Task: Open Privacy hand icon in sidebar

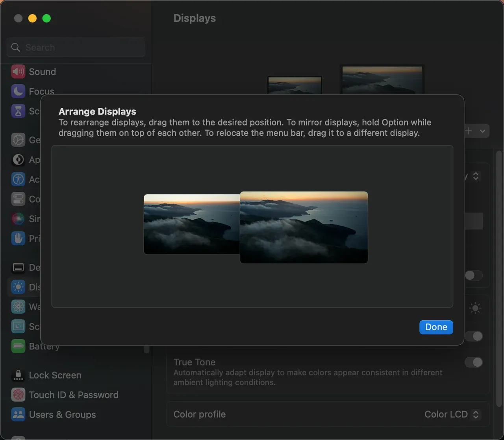Action: click(18, 238)
